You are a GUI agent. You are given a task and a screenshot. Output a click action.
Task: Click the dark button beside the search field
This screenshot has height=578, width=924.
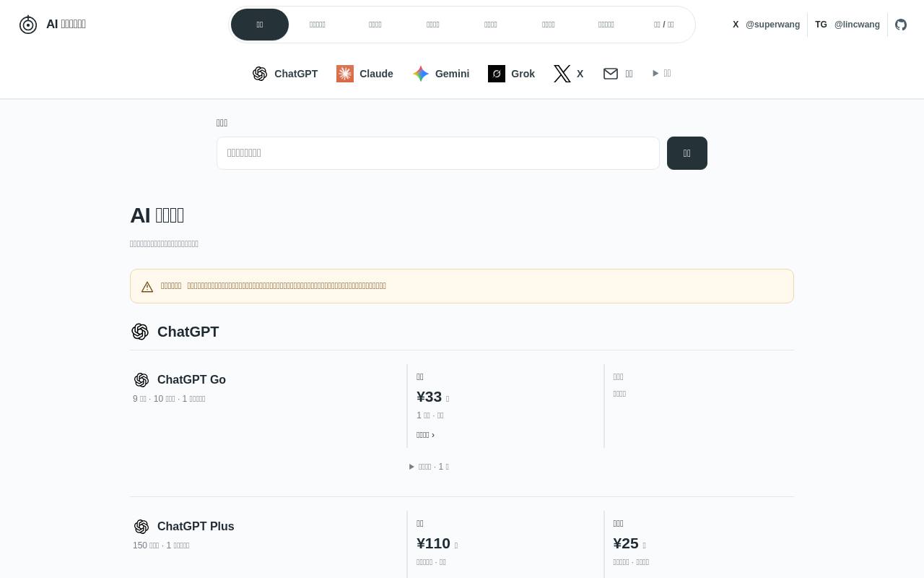(687, 153)
